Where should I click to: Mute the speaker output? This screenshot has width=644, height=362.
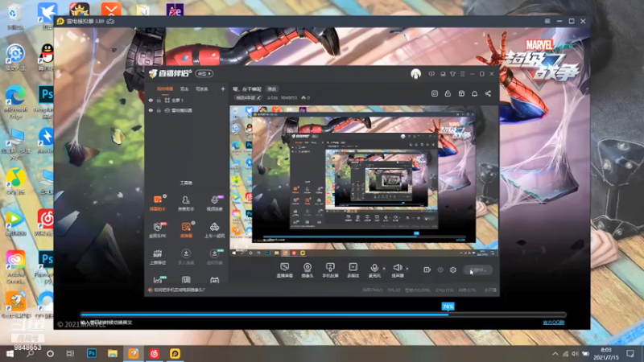click(x=398, y=270)
